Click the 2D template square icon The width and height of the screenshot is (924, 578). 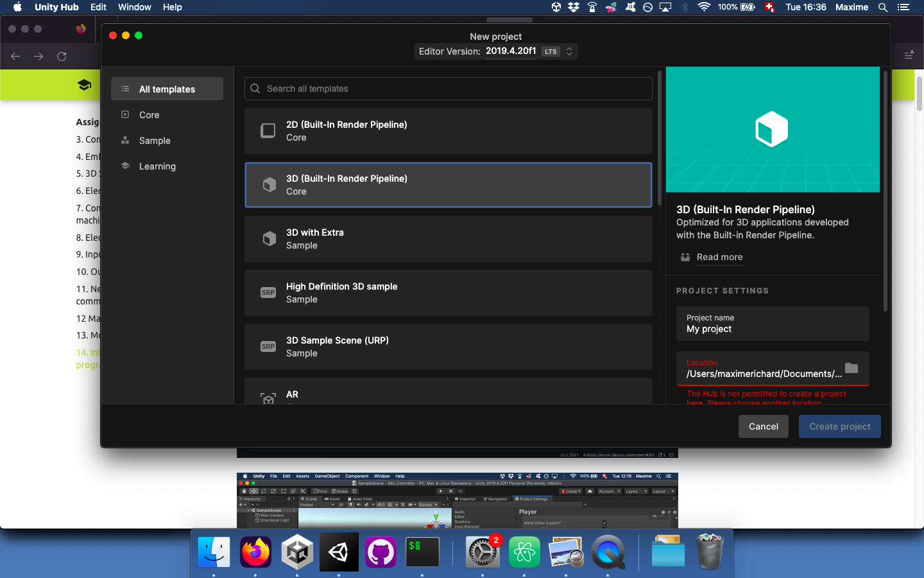tap(268, 131)
